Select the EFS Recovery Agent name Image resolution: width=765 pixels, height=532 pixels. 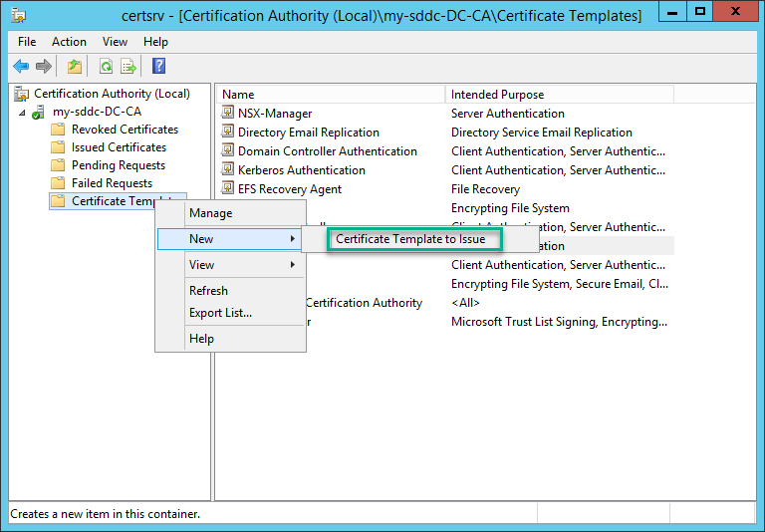pos(290,189)
